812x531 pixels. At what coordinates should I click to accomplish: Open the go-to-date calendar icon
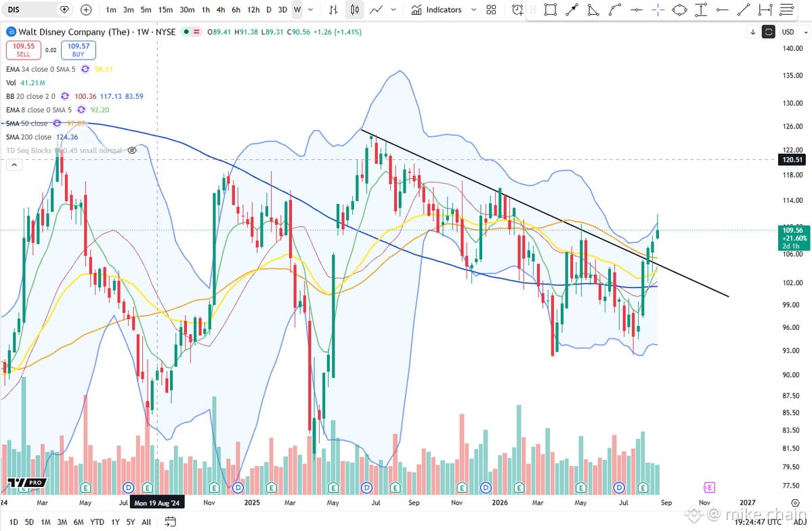(170, 522)
